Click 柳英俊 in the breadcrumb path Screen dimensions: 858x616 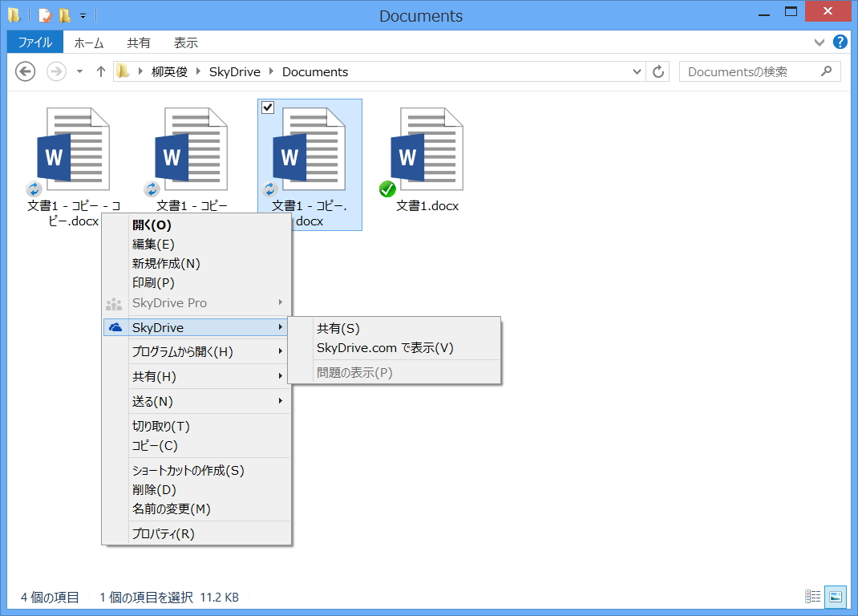click(x=169, y=71)
